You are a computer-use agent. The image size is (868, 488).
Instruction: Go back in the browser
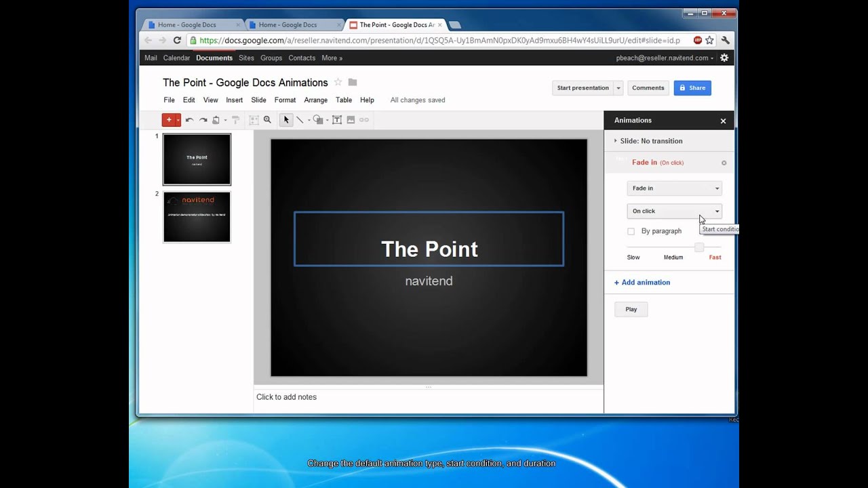pos(149,40)
